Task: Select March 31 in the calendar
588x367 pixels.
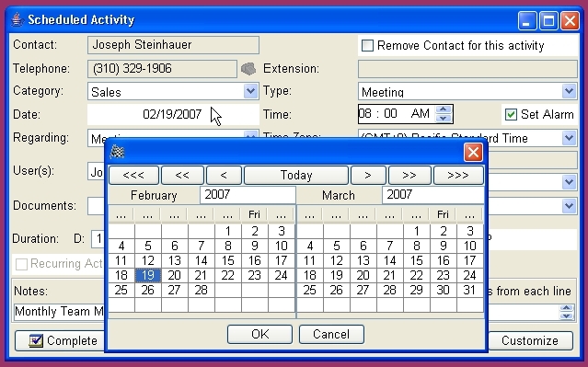Action: pyautogui.click(x=470, y=290)
